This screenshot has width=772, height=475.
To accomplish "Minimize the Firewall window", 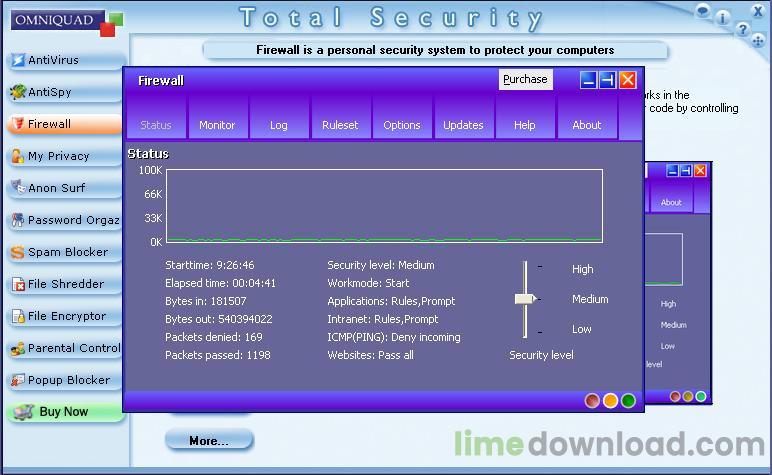I will click(x=588, y=80).
